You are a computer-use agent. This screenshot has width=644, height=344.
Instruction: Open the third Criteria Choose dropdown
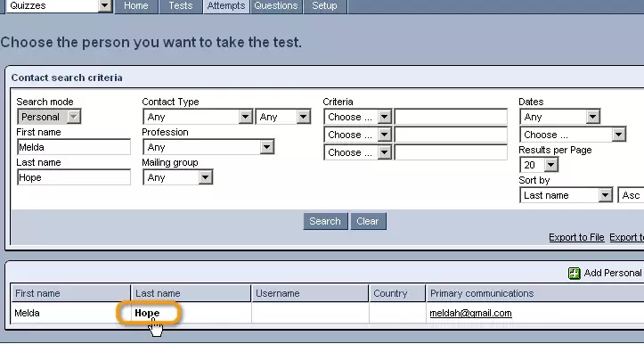coord(358,152)
